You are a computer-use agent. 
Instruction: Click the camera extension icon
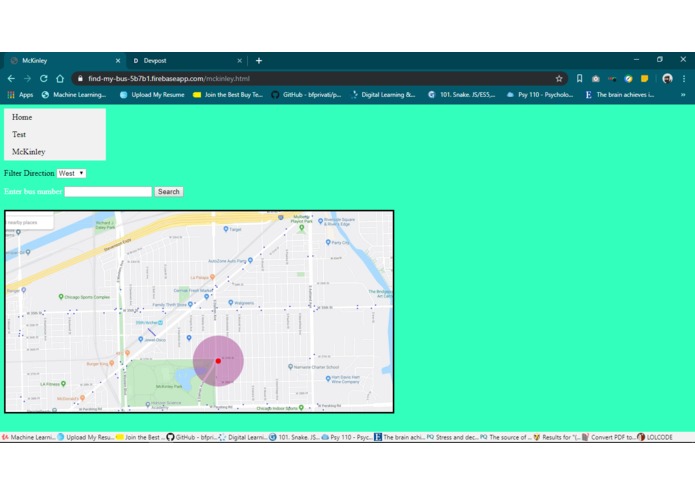tap(596, 78)
